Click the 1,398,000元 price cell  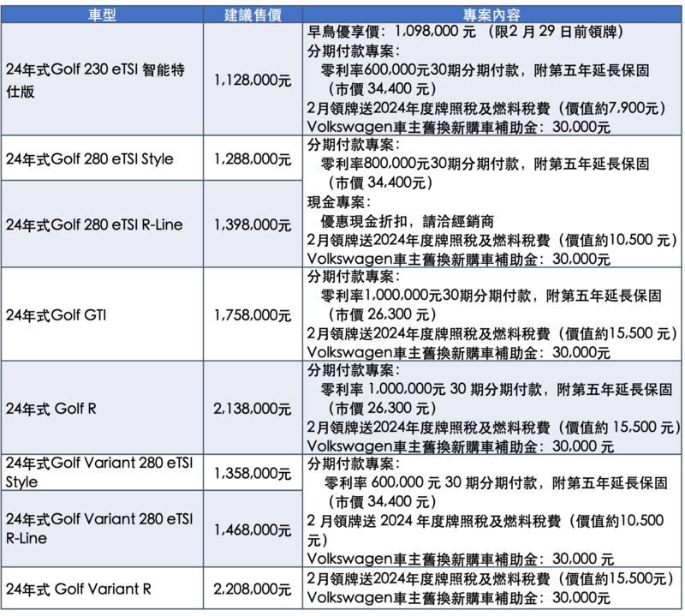pos(253,224)
